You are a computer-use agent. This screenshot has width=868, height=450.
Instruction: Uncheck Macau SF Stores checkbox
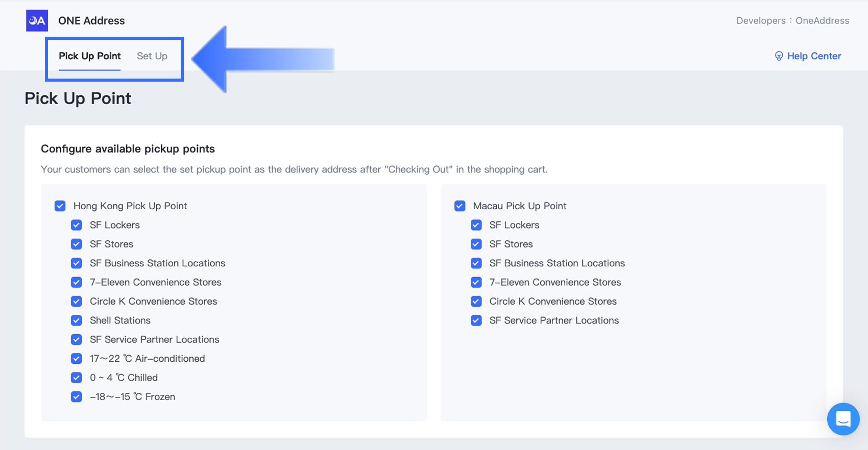point(476,244)
